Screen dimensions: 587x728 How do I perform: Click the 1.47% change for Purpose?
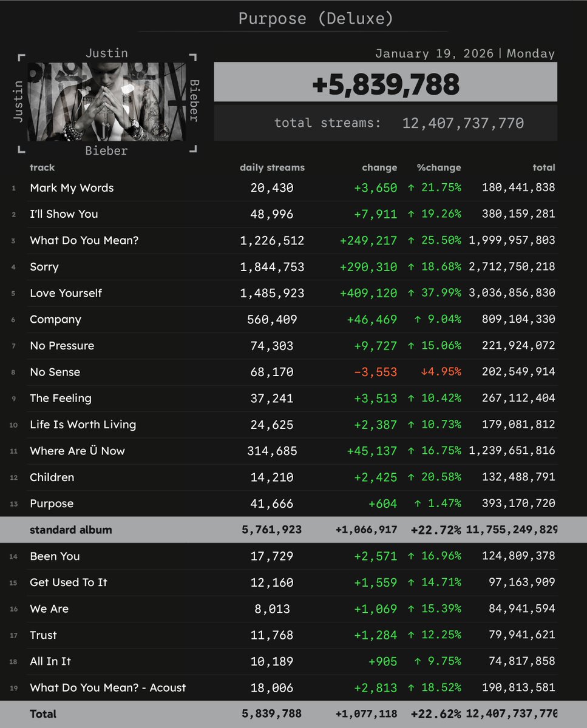(438, 504)
